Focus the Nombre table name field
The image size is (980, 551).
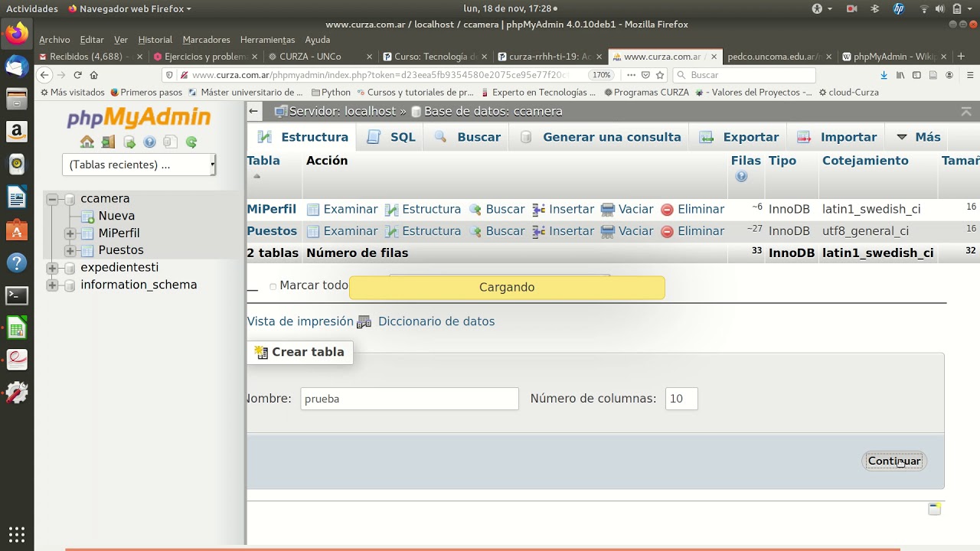(x=410, y=399)
